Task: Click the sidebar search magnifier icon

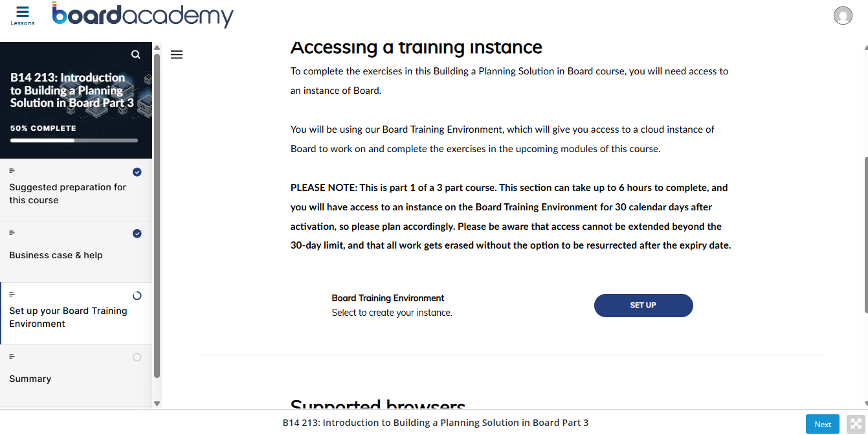Action: click(x=135, y=54)
